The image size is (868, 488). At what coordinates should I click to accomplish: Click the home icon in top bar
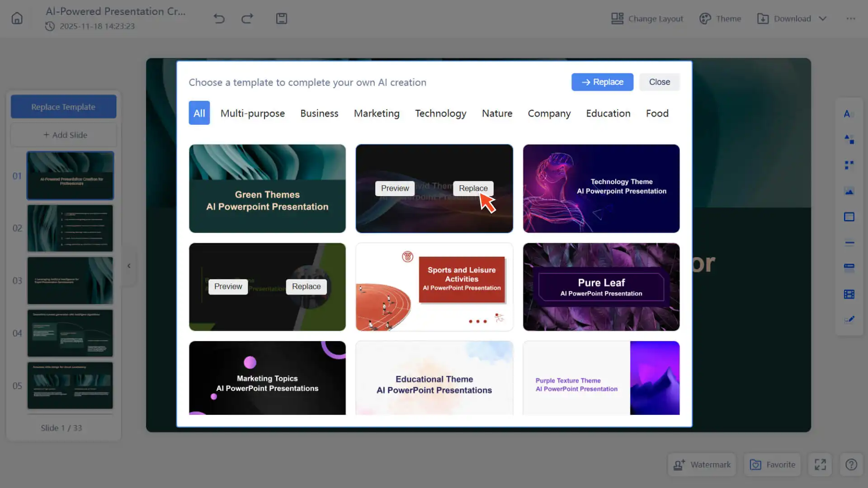(17, 19)
